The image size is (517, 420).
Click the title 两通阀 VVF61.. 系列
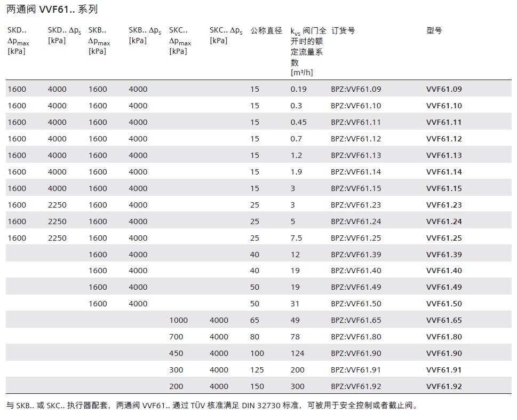pyautogui.click(x=52, y=9)
